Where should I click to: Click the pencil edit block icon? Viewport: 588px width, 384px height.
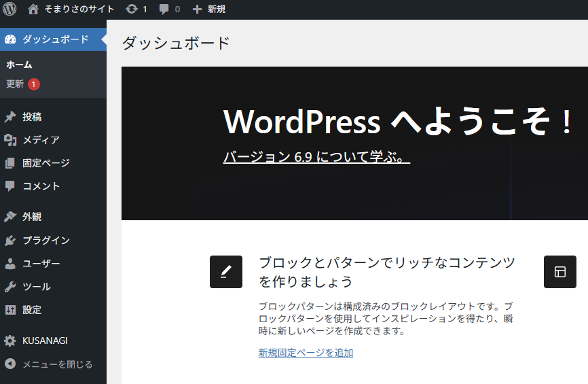[226, 272]
